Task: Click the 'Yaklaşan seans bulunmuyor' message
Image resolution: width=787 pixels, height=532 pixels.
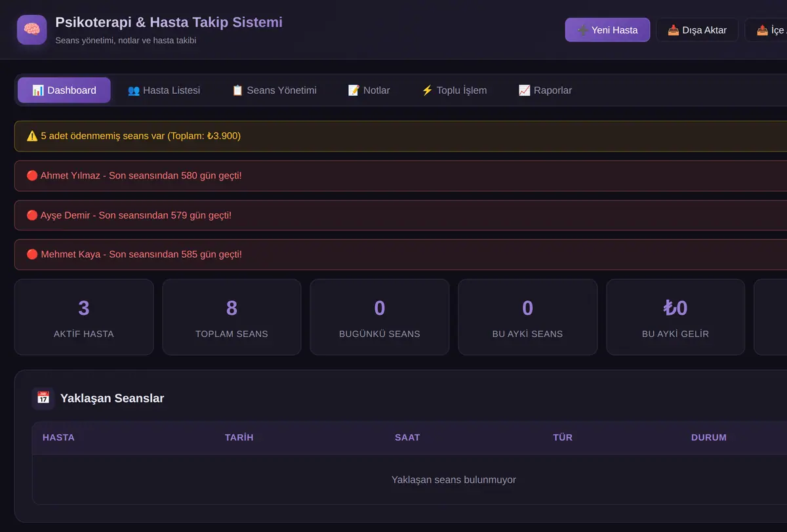Action: click(x=454, y=480)
